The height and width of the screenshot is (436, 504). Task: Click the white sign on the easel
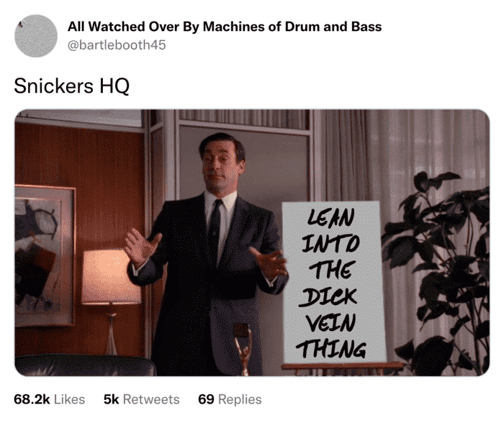pyautogui.click(x=333, y=282)
